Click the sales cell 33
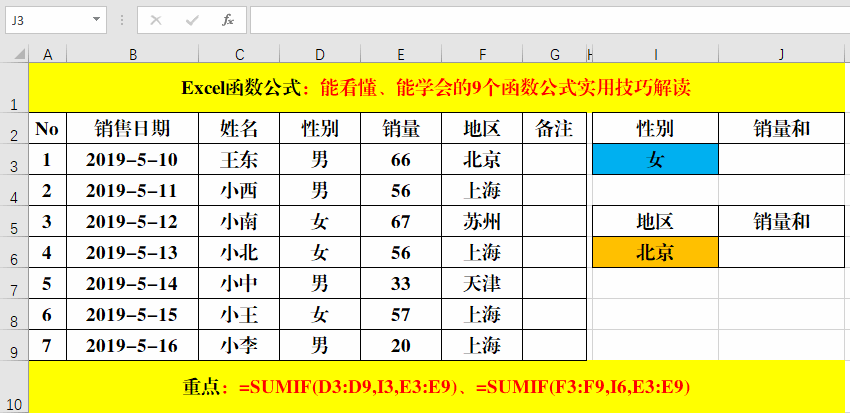850x413 pixels. coord(401,283)
